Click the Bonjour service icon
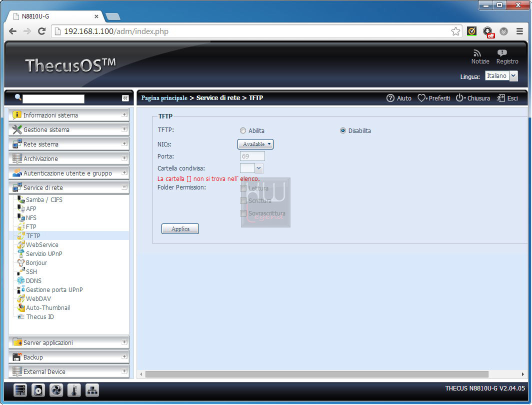This screenshot has width=532, height=405. pos(21,262)
